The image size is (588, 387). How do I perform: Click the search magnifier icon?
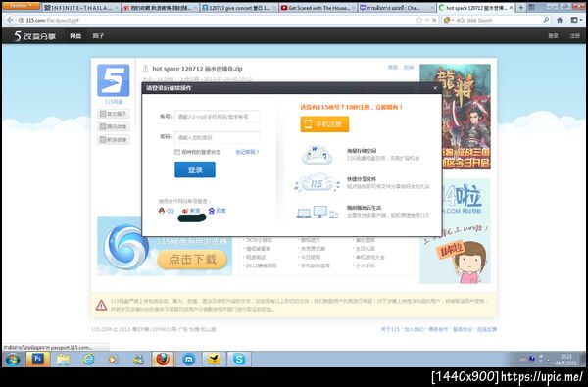click(546, 20)
